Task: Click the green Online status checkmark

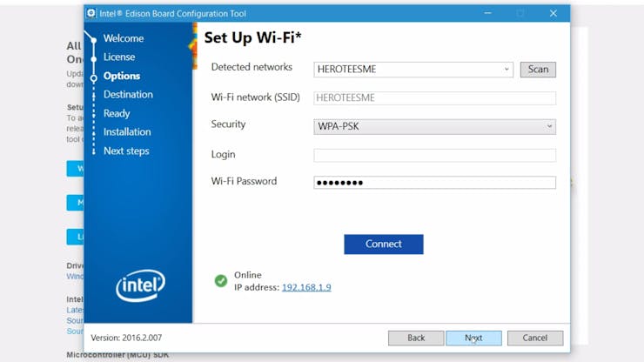Action: tap(221, 281)
